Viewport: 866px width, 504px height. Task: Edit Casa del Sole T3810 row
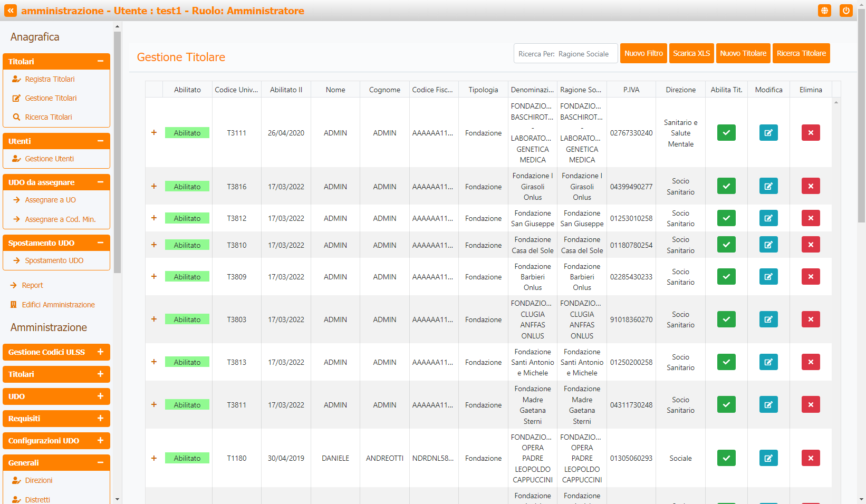(x=768, y=245)
